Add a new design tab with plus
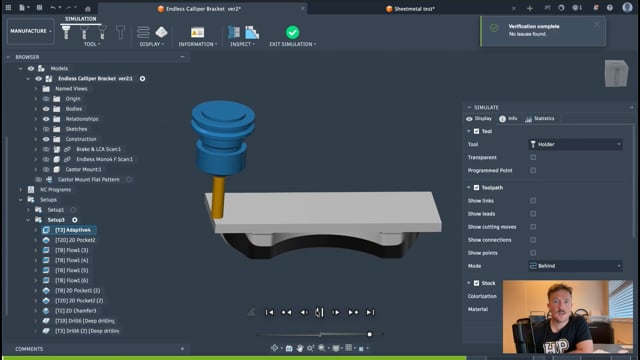The width and height of the screenshot is (640, 360). coord(530,8)
